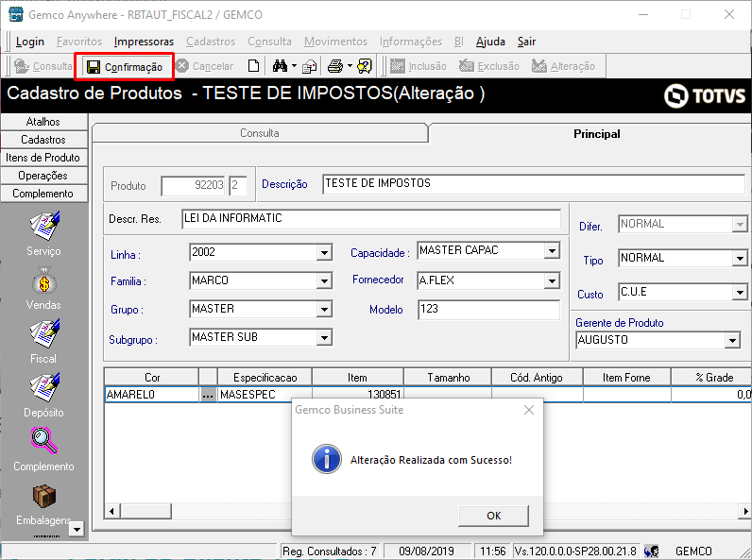
Task: Click OK in the success dialog
Action: (x=493, y=516)
